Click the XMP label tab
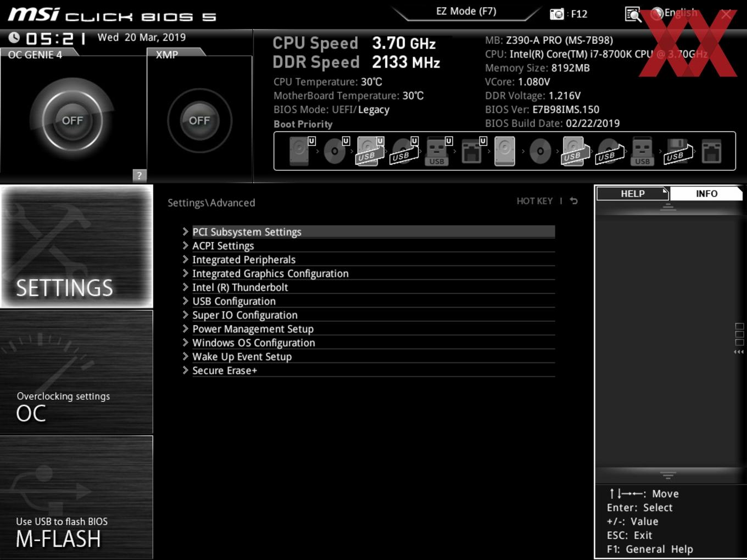747x560 pixels. coord(167,54)
